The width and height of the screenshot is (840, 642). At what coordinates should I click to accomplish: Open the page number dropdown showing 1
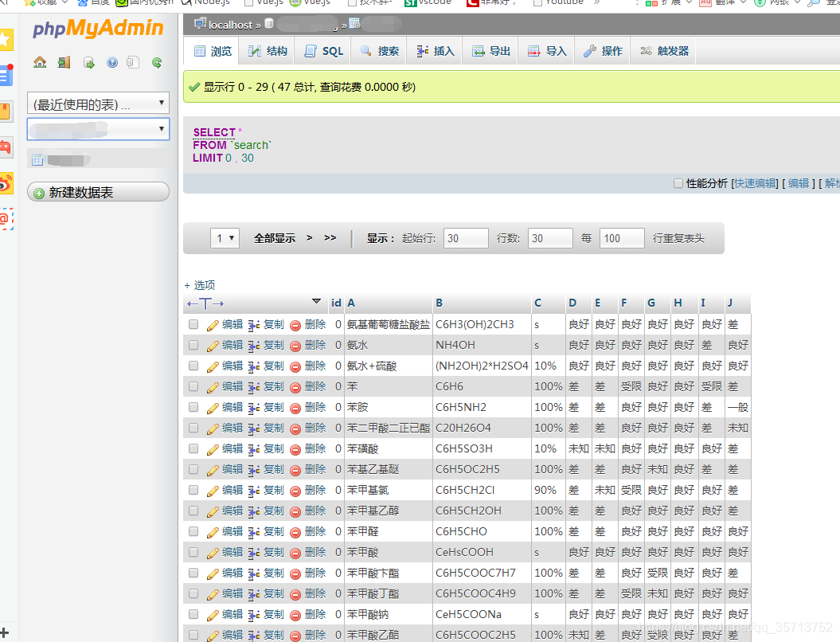225,238
